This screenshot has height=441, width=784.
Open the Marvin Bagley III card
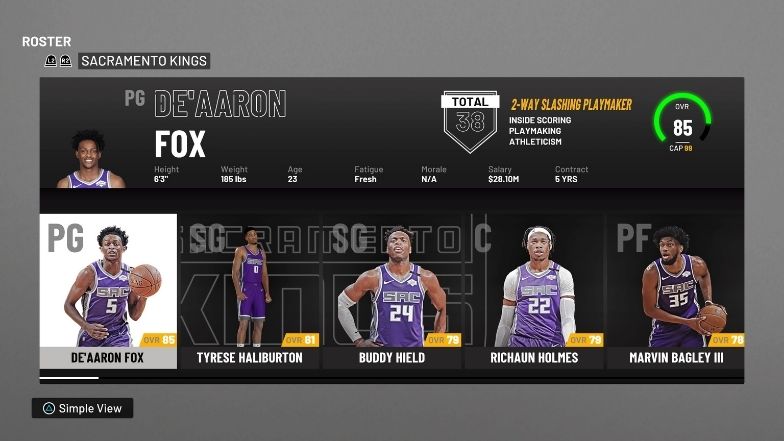click(x=675, y=290)
